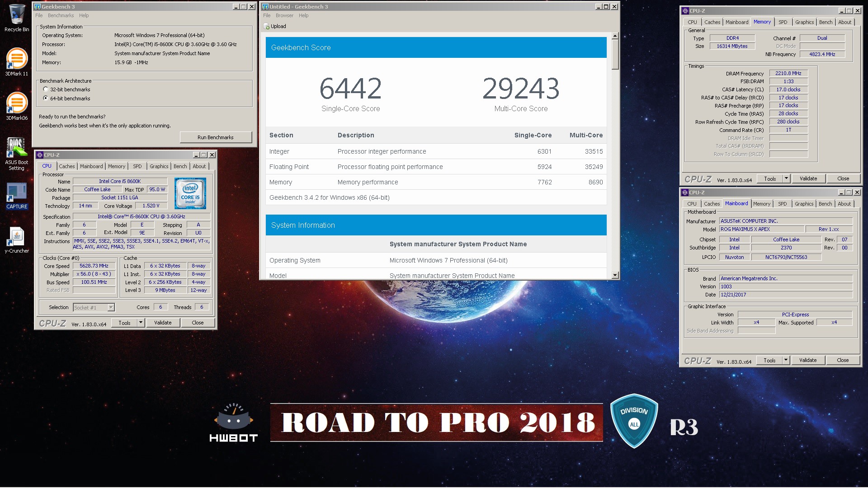The image size is (868, 488).
Task: Click Close button in CPU-Z Memory window
Action: tap(843, 178)
